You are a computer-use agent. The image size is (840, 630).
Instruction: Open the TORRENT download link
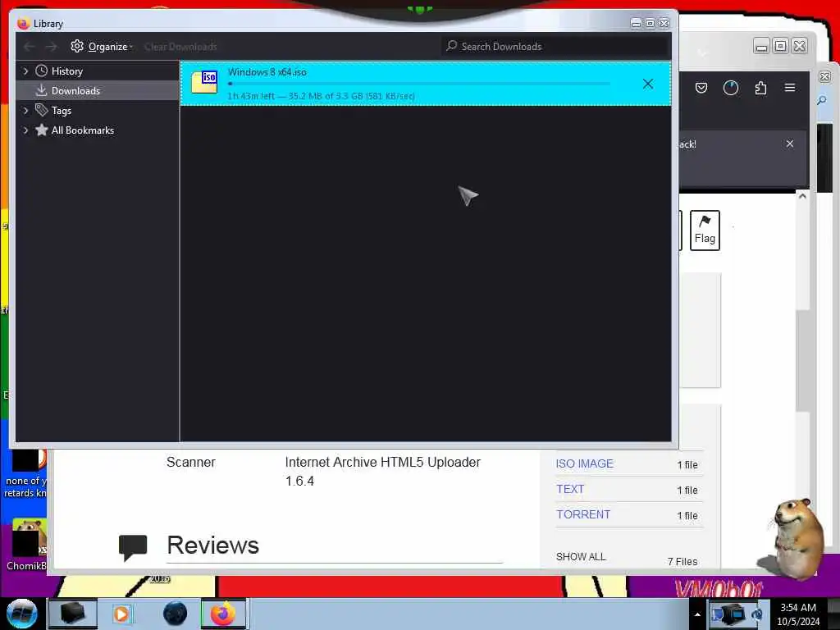click(583, 514)
